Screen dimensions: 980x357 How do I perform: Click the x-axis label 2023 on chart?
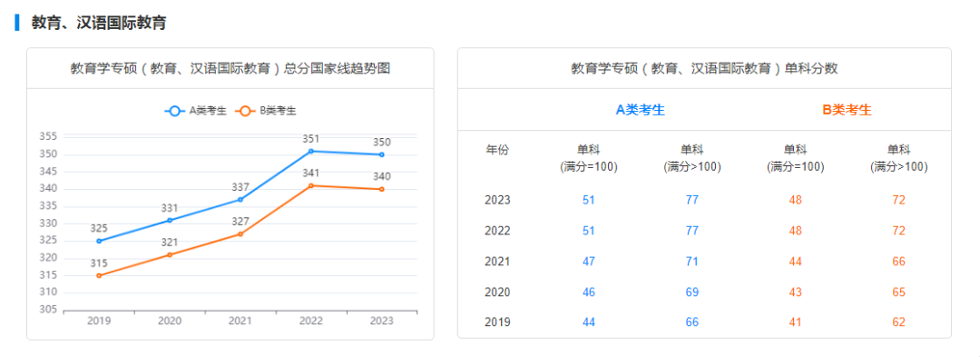(x=382, y=321)
